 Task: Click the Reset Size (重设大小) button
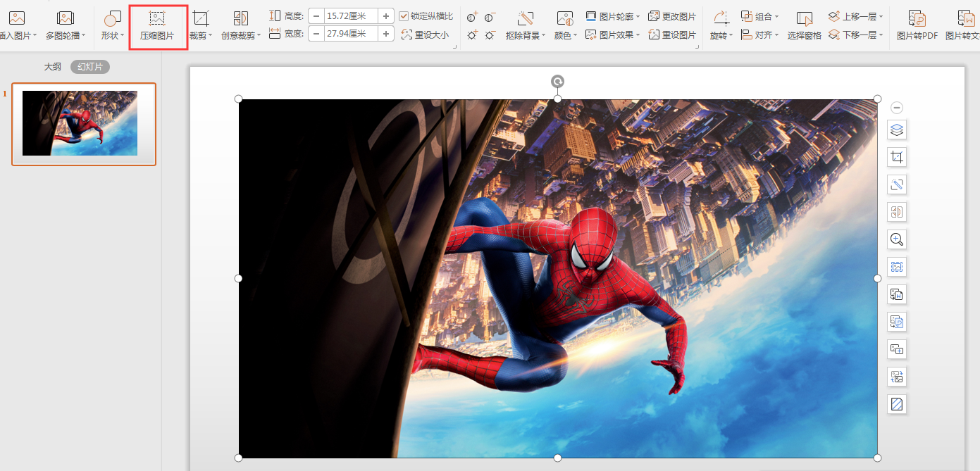(x=425, y=34)
